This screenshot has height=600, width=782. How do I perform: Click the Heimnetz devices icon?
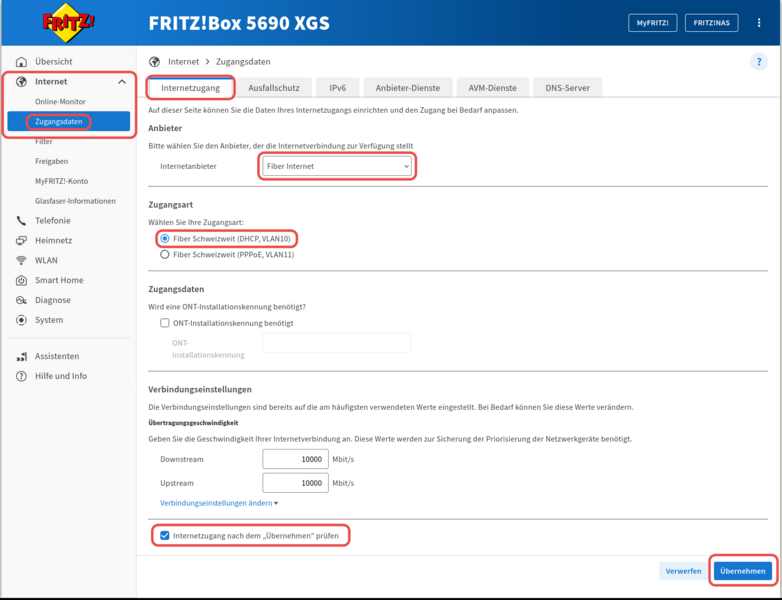coord(21,240)
